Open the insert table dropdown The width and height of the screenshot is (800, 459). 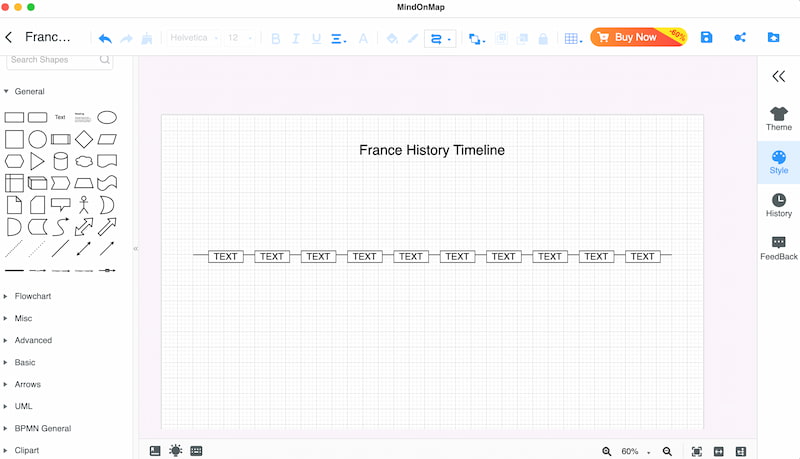(573, 38)
